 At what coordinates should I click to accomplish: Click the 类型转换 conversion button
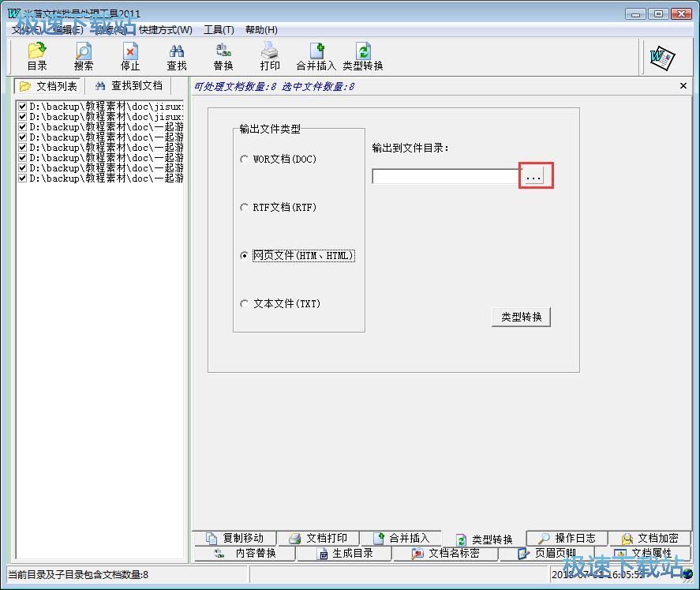pos(521,316)
